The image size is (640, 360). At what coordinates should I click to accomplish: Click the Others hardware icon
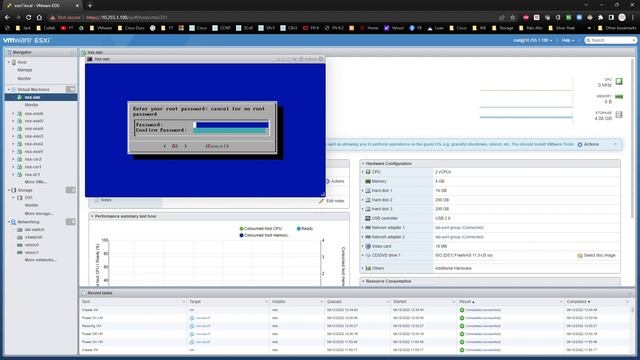368,268
